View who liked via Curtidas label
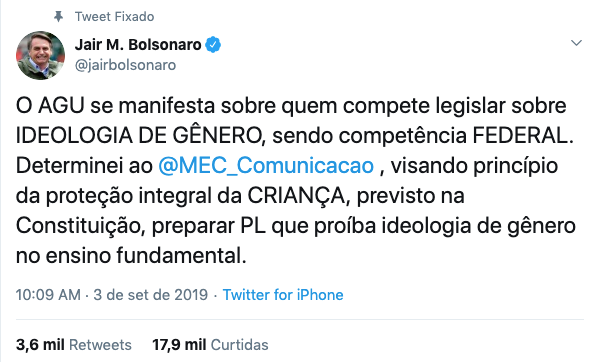This screenshot has width=599, height=362. point(240,345)
